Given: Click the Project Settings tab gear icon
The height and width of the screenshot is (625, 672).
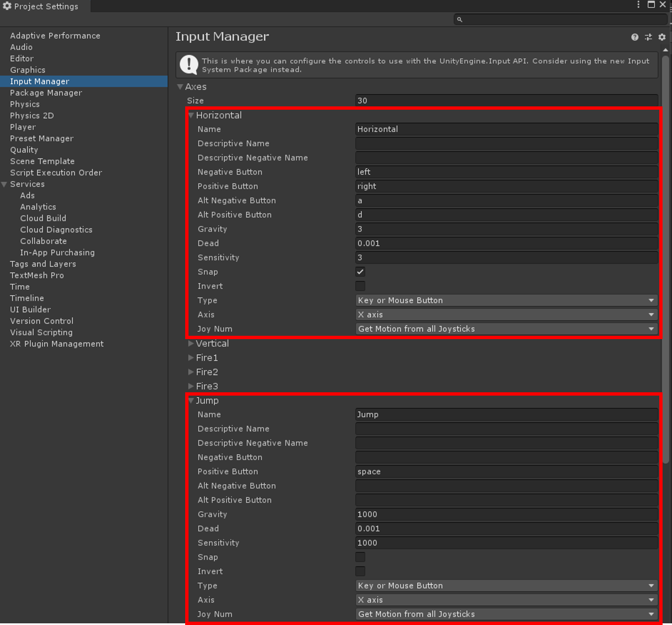Looking at the screenshot, I should point(7,6).
